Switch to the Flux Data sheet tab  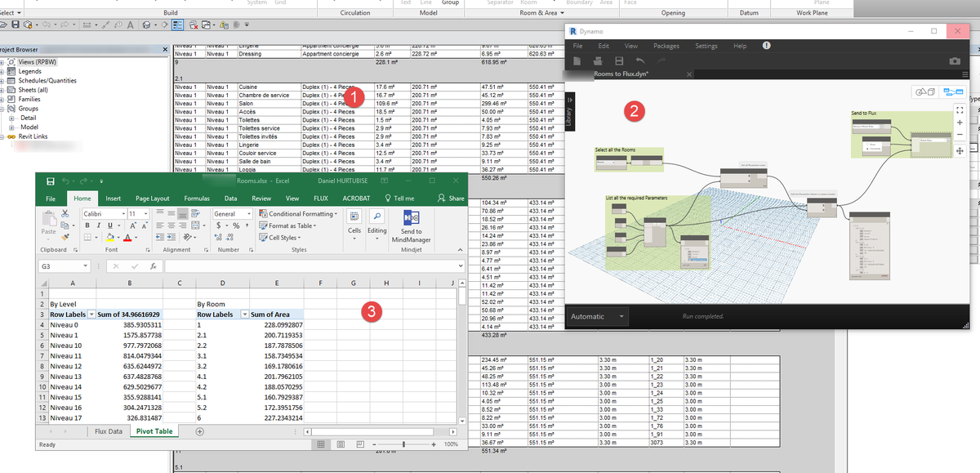coord(108,431)
